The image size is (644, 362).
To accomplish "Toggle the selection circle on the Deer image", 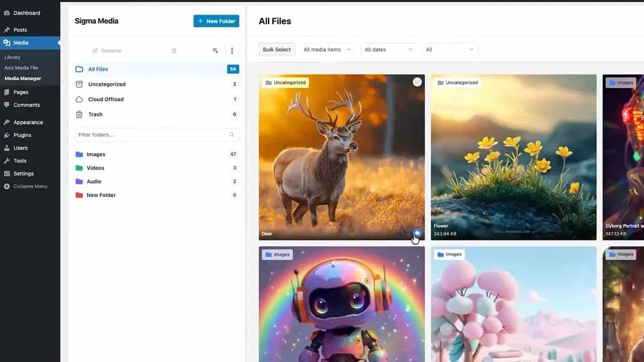I will click(x=417, y=81).
